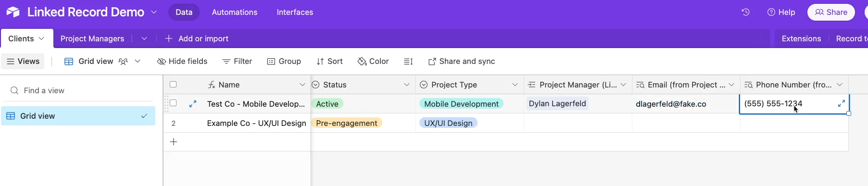Toggle the Views sidebar
The width and height of the screenshot is (868, 186).
[23, 61]
